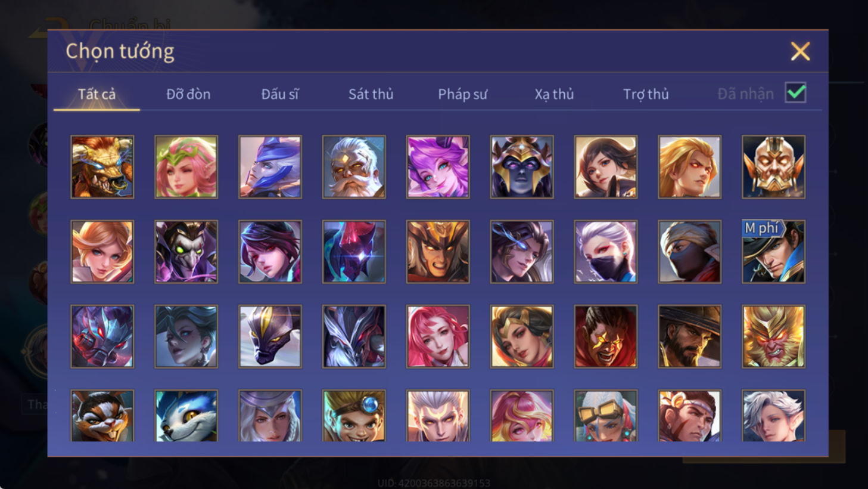This screenshot has width=868, height=489.
Task: Pick the pink-haired elf girl with green crown
Action: [x=186, y=167]
